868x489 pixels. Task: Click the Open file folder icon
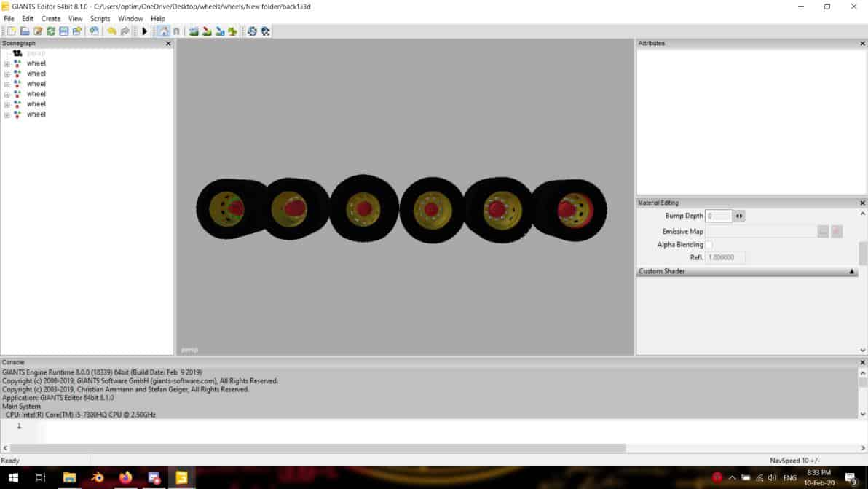[24, 31]
